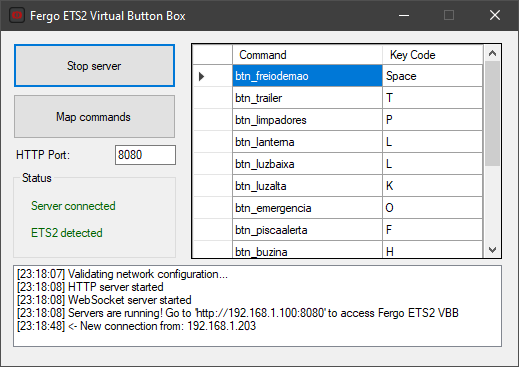The height and width of the screenshot is (367, 519).
Task: Click the row header of btn_piscaalerta
Action: pyautogui.click(x=213, y=230)
